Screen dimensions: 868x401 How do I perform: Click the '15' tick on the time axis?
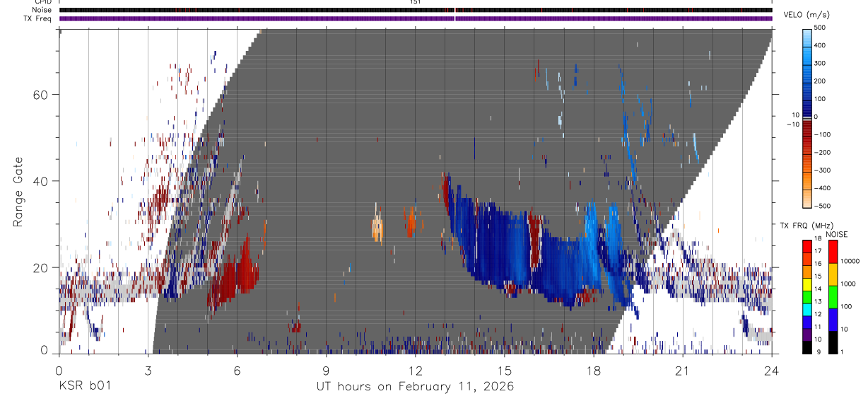pyautogui.click(x=505, y=371)
